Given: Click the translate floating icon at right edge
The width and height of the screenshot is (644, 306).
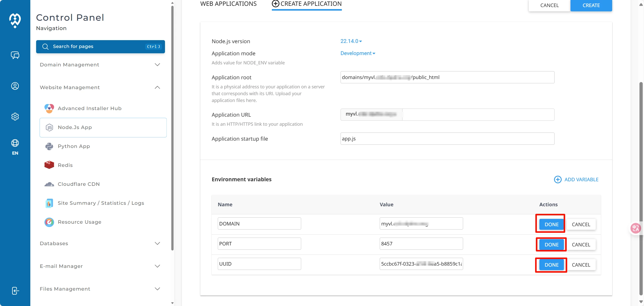Looking at the screenshot, I should coord(635,228).
